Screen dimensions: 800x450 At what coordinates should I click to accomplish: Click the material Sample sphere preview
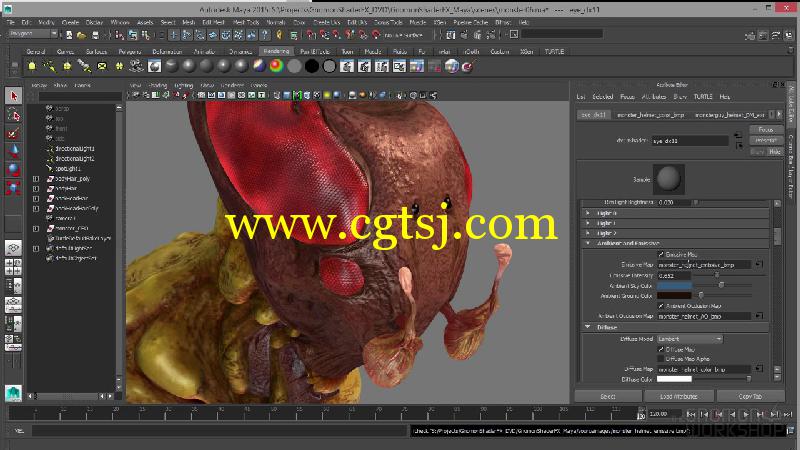(x=668, y=179)
